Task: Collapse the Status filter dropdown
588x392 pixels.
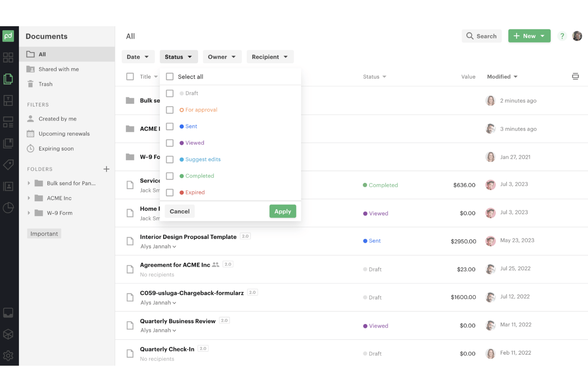Action: [178, 57]
